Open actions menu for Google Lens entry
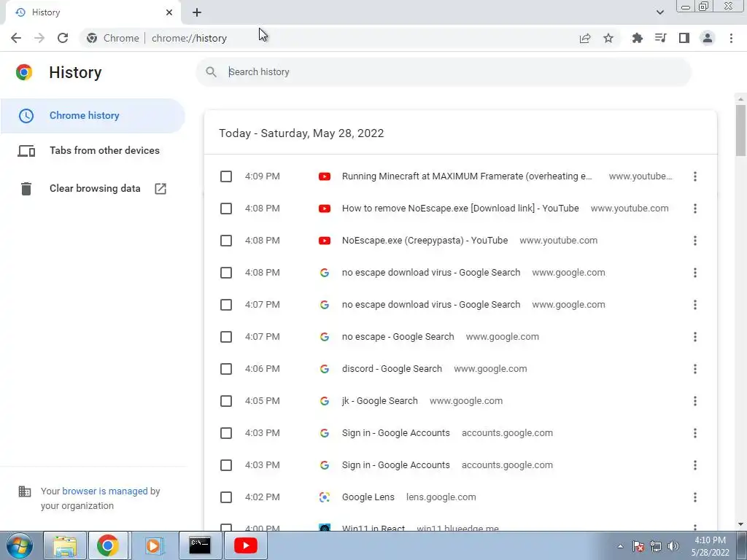747x560 pixels. (695, 497)
